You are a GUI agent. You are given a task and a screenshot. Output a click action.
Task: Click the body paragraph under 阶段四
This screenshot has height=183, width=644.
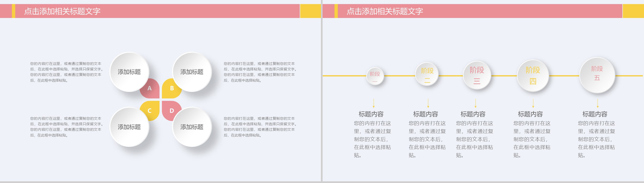[532, 139]
